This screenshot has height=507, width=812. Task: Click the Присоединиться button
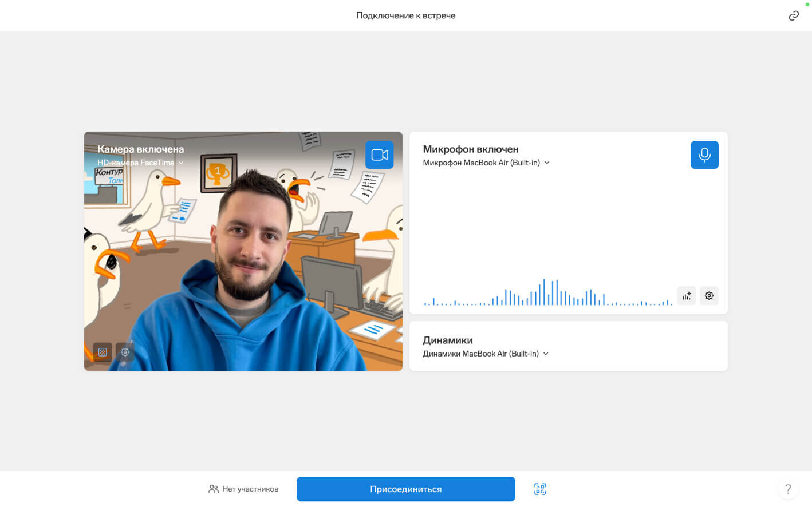coord(406,489)
